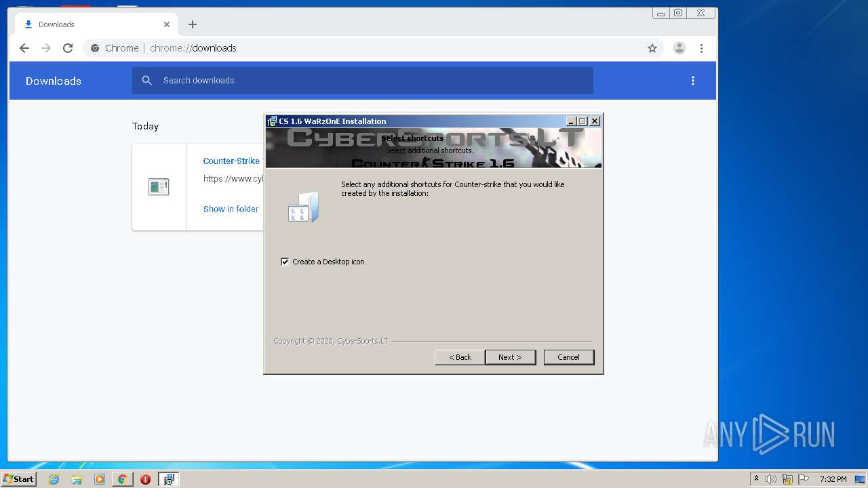The width and height of the screenshot is (868, 488).
Task: Click the Search downloads field
Action: [x=363, y=81]
